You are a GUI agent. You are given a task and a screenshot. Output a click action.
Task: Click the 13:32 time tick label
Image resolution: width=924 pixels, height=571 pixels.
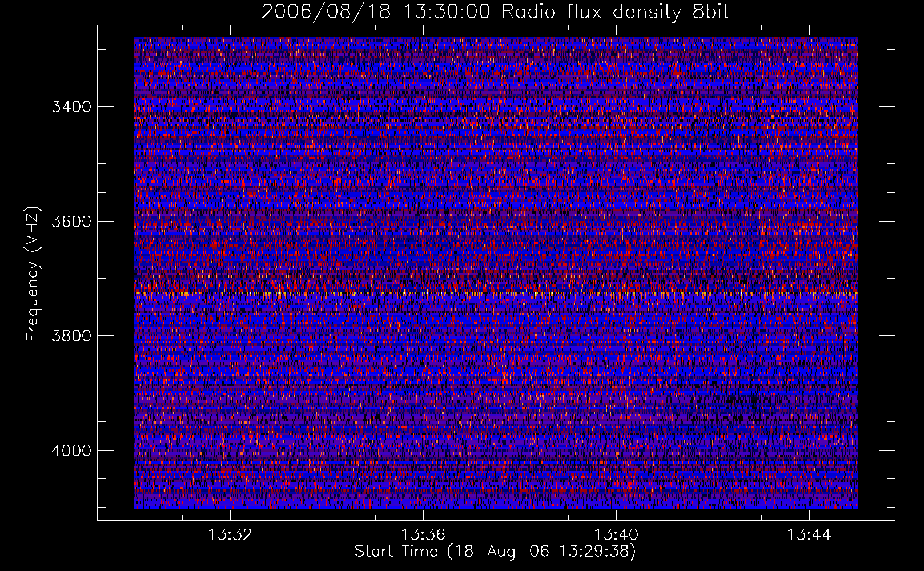coord(230,534)
